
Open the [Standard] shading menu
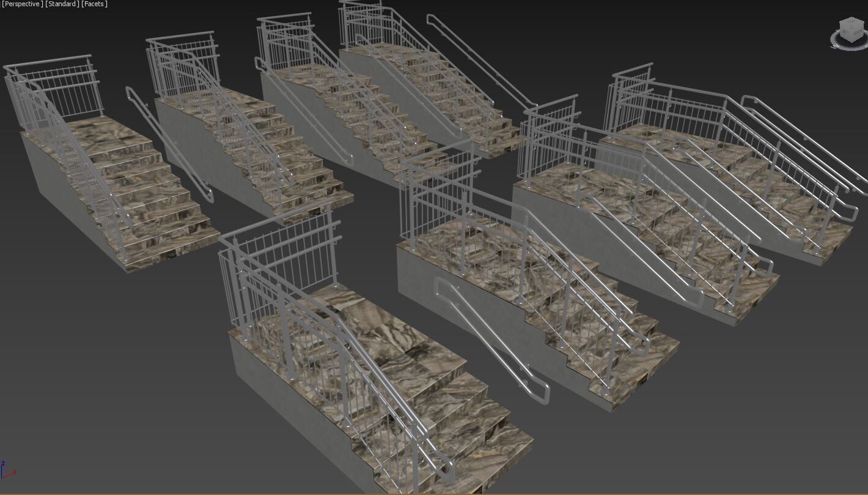(63, 4)
